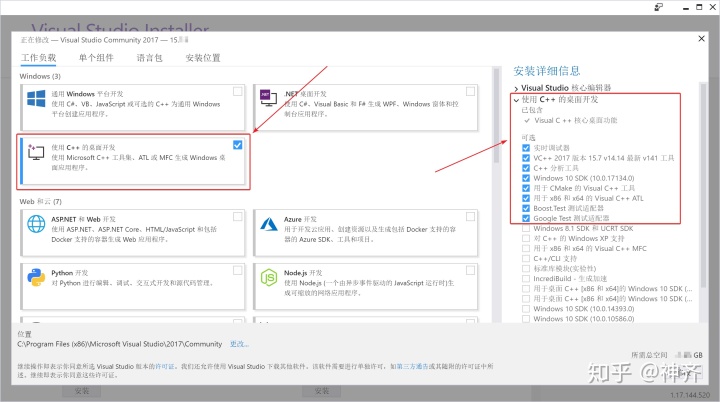Click the Universal Windows platform workload icon

36,98
